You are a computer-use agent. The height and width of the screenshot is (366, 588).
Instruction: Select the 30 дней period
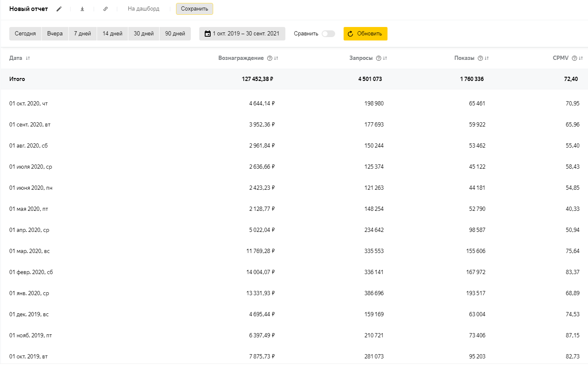pos(144,34)
